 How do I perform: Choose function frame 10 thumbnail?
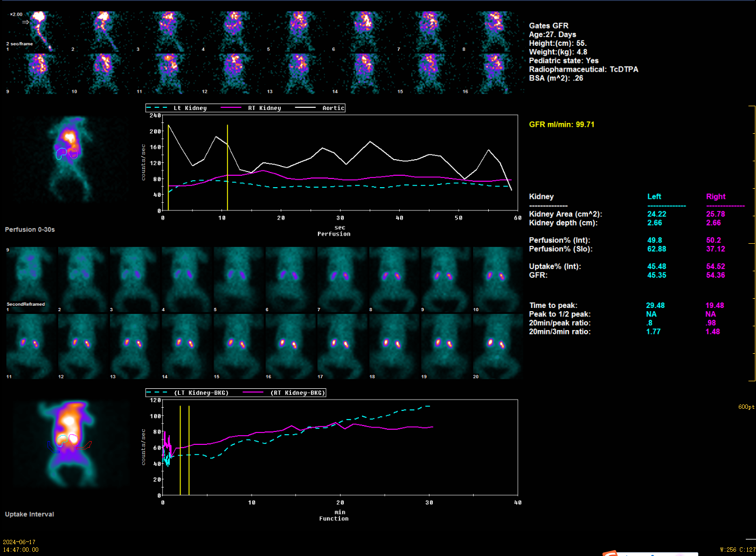click(x=497, y=279)
